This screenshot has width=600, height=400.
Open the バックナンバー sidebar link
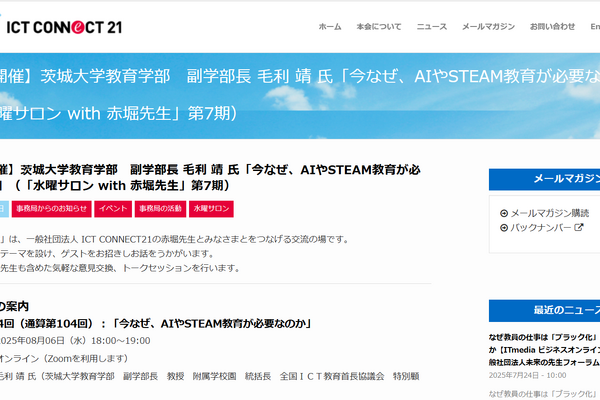pos(541,228)
